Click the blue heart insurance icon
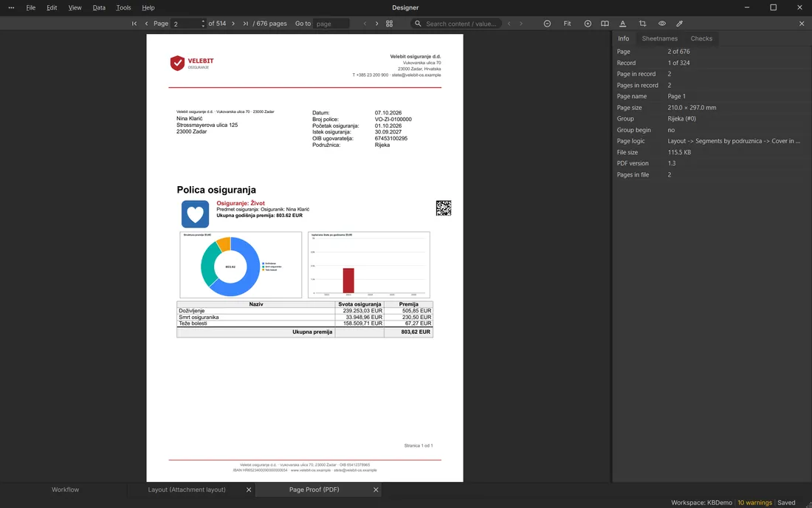812x508 pixels. click(x=195, y=214)
